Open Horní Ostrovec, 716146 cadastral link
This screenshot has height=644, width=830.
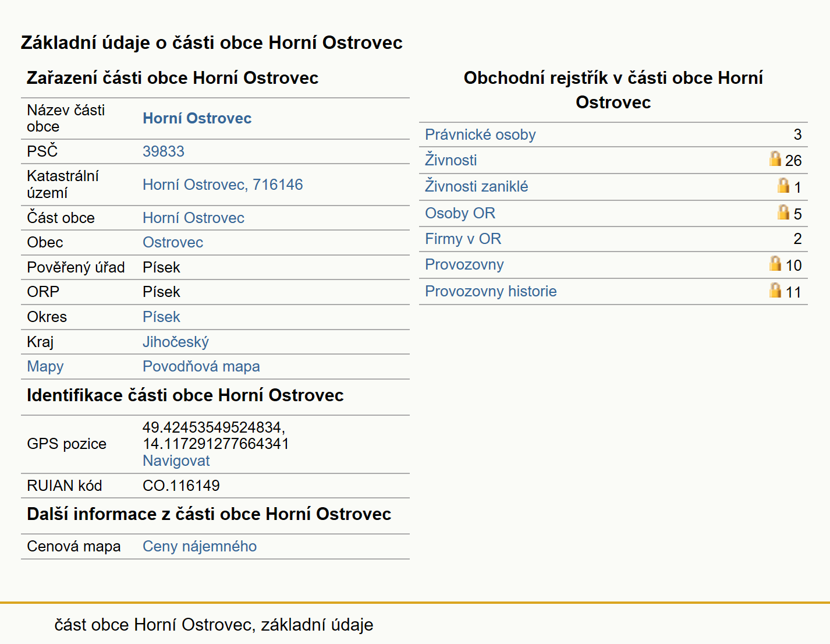223,185
